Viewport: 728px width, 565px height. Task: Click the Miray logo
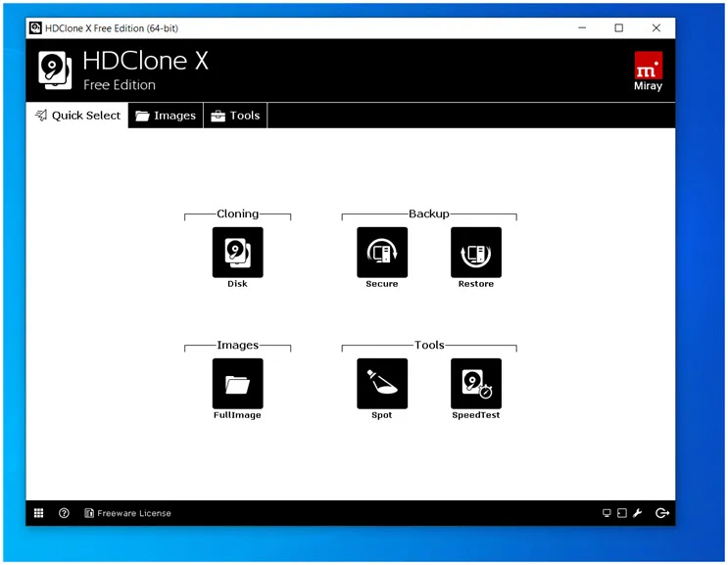648,71
